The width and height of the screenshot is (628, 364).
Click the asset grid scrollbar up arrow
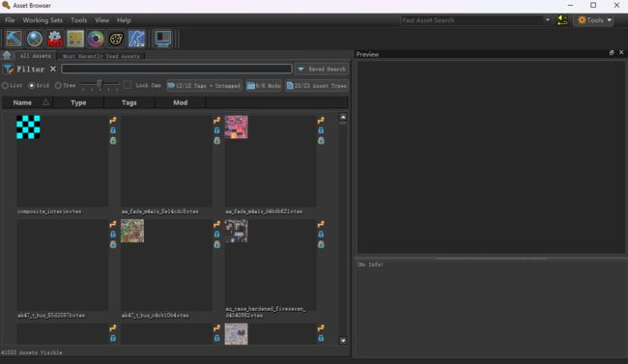pos(343,118)
